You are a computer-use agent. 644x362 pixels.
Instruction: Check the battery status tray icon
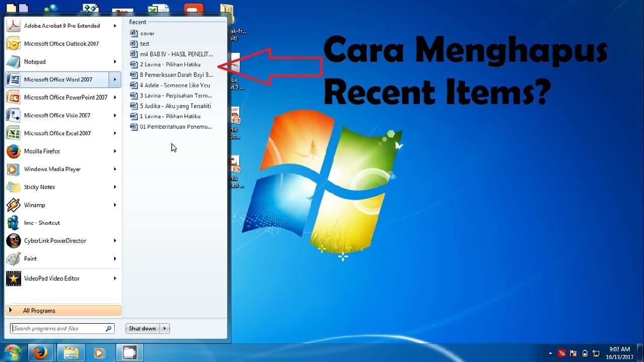point(585,353)
